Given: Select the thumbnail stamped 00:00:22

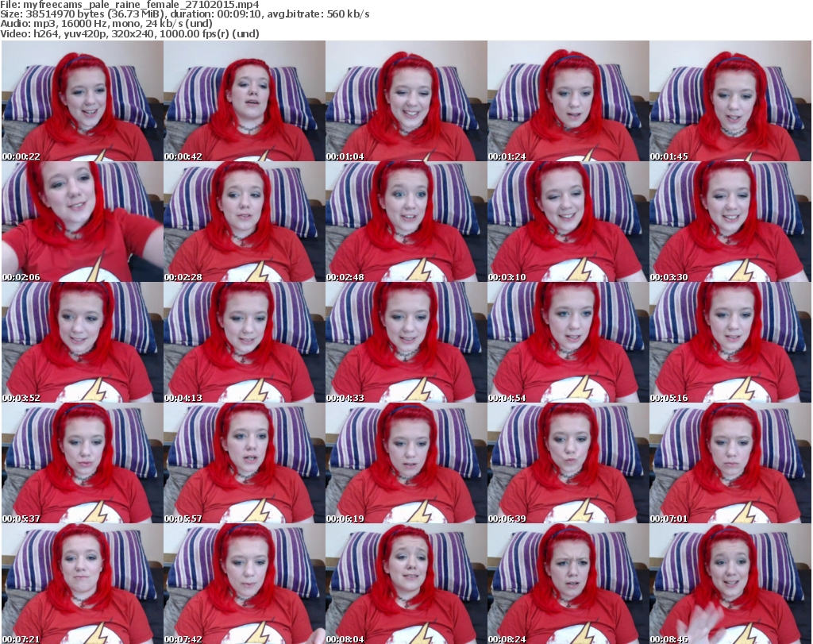Looking at the screenshot, I should (83, 101).
